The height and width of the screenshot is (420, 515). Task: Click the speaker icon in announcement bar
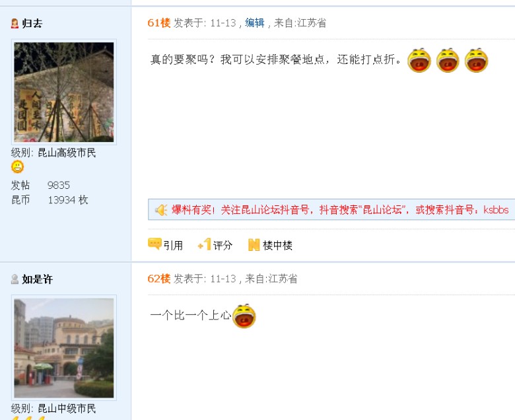pos(161,210)
